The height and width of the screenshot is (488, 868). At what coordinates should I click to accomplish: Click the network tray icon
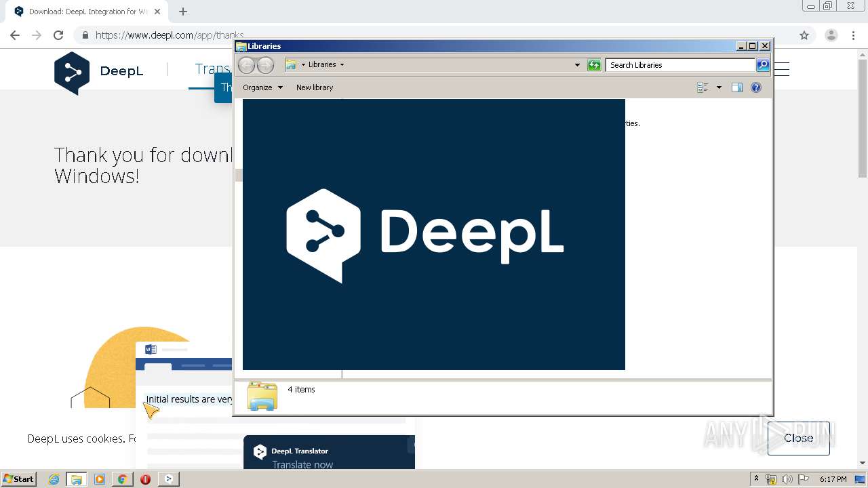(x=771, y=479)
